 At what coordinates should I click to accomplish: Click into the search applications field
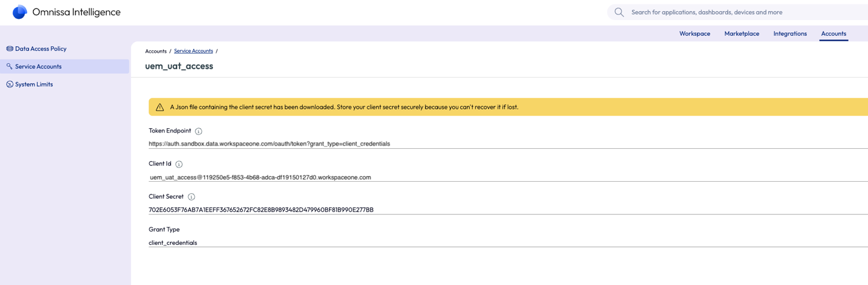(x=728, y=12)
